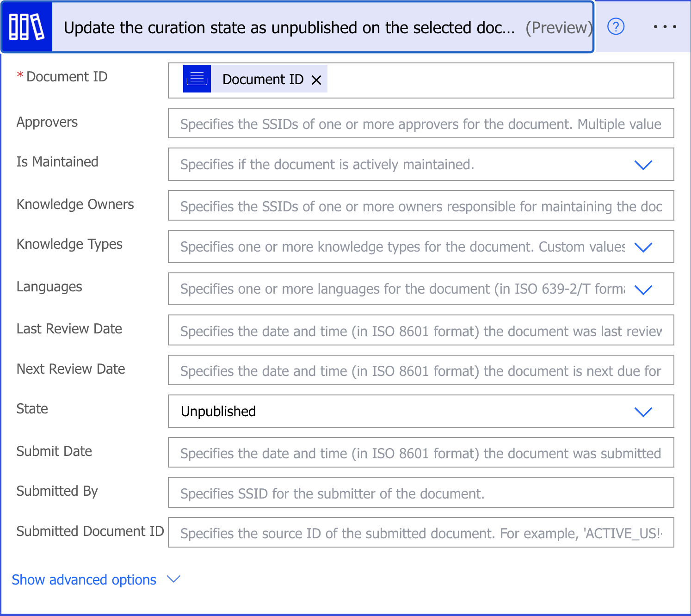Open the Languages dropdown list

(x=643, y=290)
